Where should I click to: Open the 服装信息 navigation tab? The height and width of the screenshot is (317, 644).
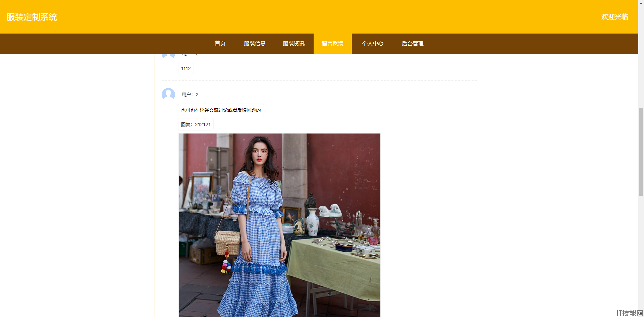tap(255, 44)
